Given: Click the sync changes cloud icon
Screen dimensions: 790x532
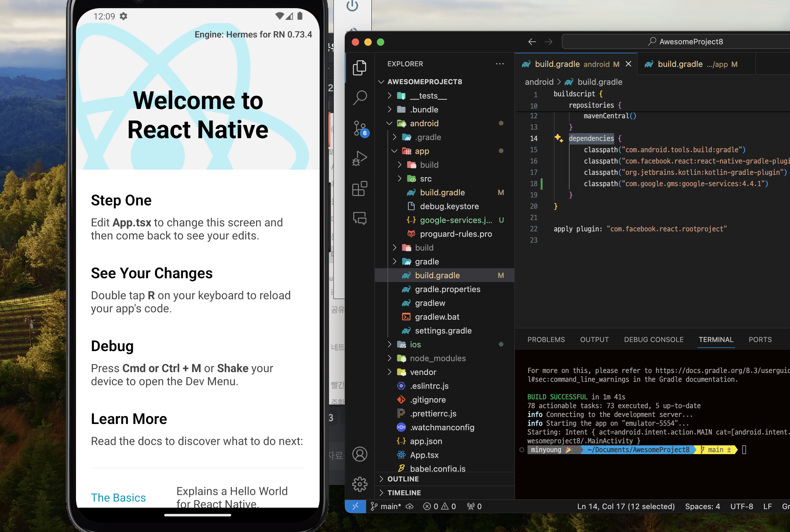Looking at the screenshot, I should 410,506.
